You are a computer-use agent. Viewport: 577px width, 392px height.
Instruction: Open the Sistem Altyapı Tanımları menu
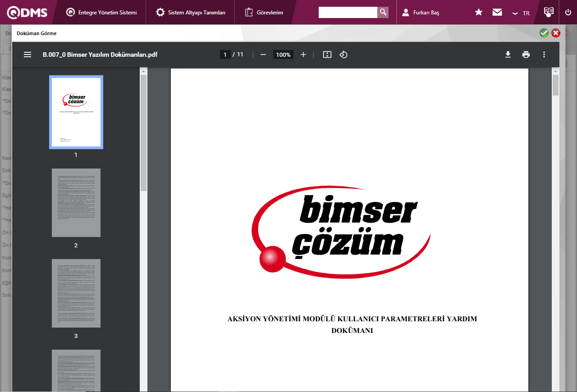pos(191,13)
